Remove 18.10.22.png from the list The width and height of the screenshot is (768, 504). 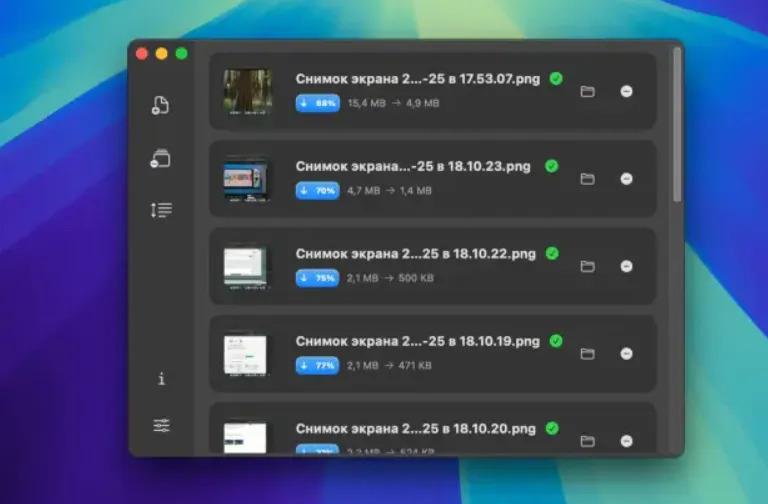(626, 266)
